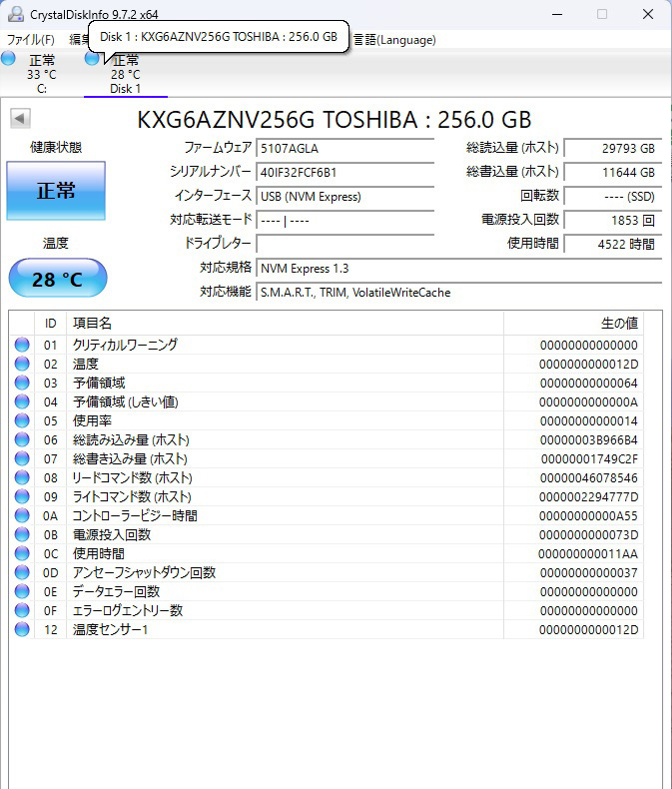Screen dimensions: 672x789
Task: Click the 総読込量 (ホスト) value 29793 GB
Action: pos(612,148)
